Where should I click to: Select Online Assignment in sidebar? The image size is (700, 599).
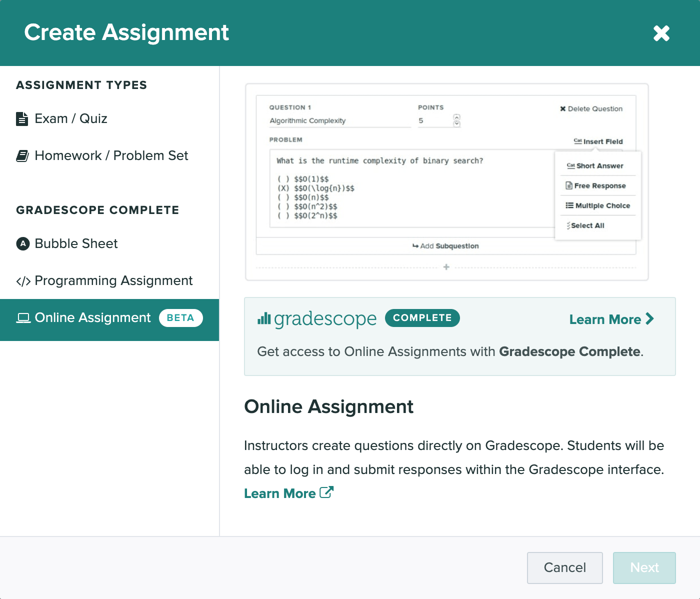pyautogui.click(x=109, y=320)
